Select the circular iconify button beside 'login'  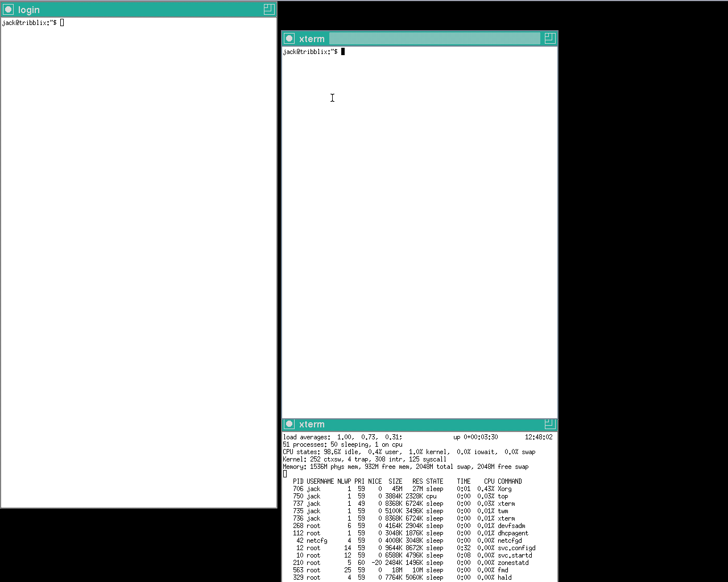tap(8, 9)
